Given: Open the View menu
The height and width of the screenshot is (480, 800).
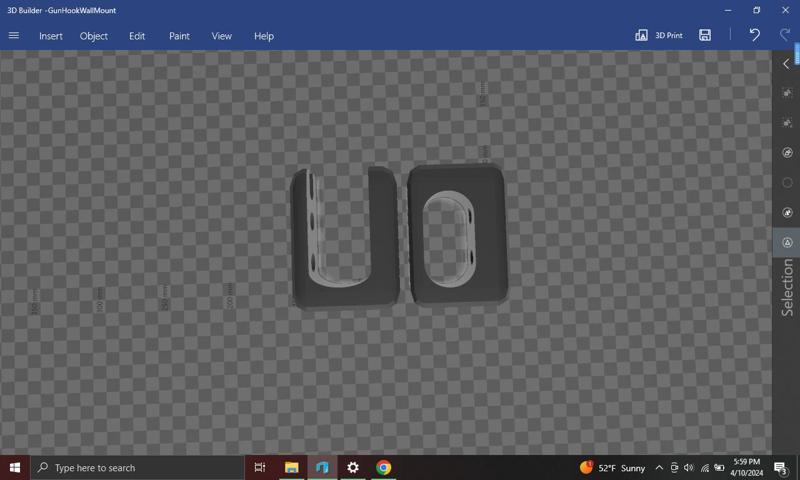Looking at the screenshot, I should (221, 36).
